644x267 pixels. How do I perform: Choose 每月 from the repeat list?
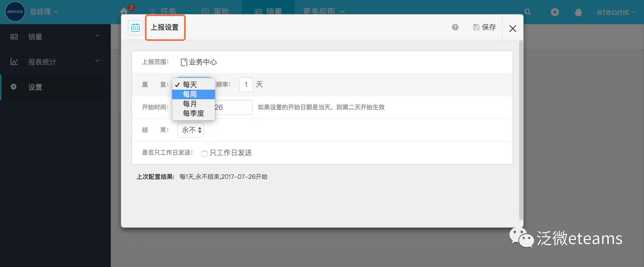(x=190, y=104)
